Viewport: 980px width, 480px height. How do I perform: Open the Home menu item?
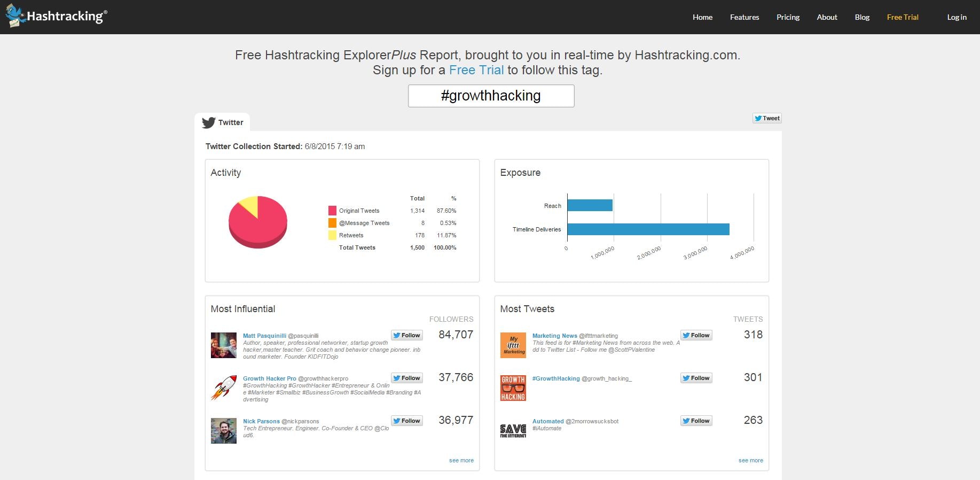click(x=702, y=17)
